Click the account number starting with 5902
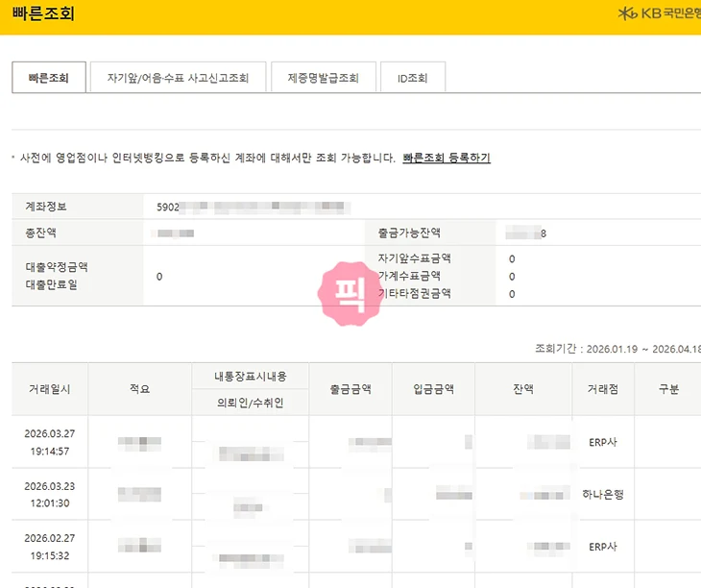The height and width of the screenshot is (588, 701). 254,207
